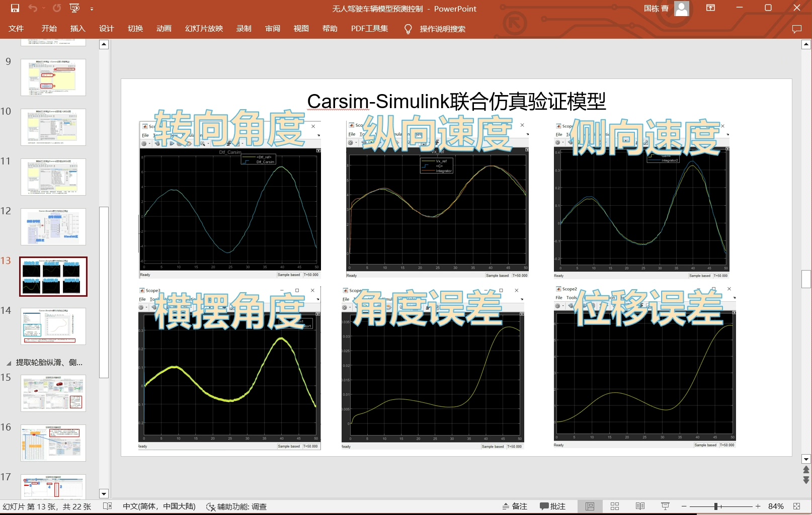Image resolution: width=812 pixels, height=515 pixels.
Task: Click the zoom slider handle
Action: click(x=715, y=506)
